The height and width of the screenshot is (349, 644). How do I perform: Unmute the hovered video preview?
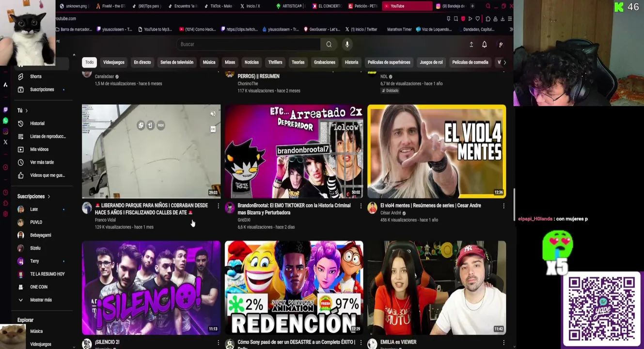[x=213, y=114]
